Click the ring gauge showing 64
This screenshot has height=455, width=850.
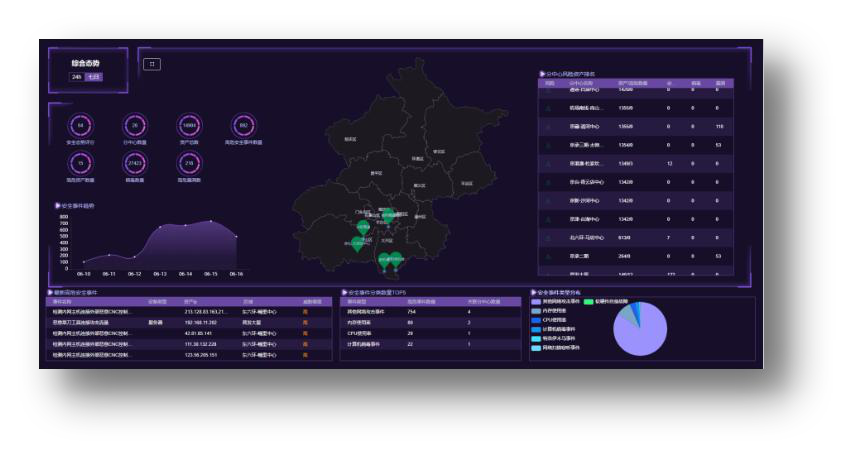tap(81, 126)
